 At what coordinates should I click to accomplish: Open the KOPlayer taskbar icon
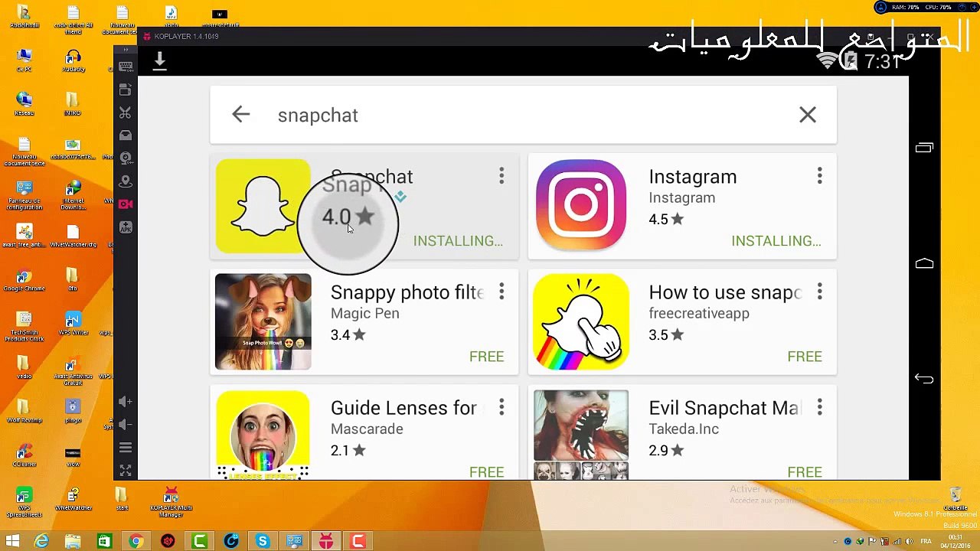click(326, 542)
